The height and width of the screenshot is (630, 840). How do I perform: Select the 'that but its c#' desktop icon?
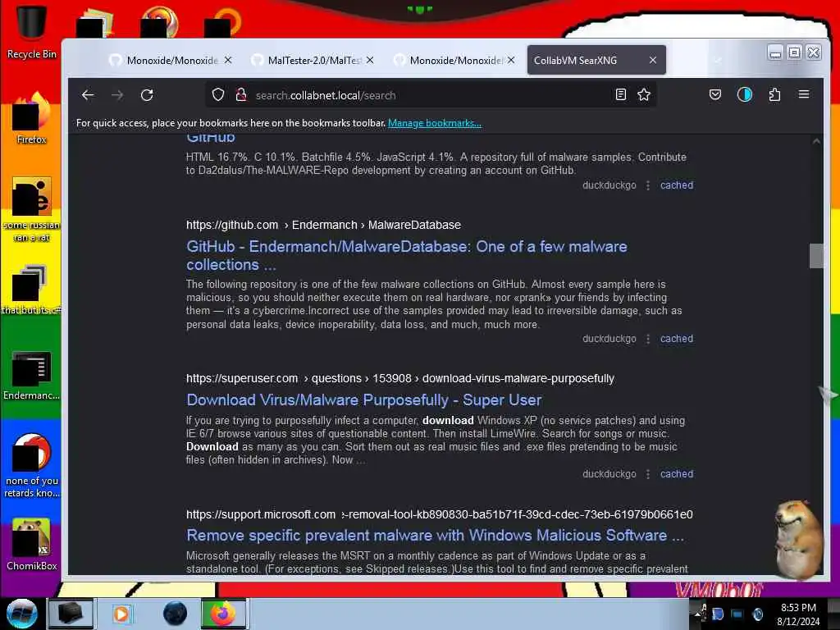click(x=31, y=290)
